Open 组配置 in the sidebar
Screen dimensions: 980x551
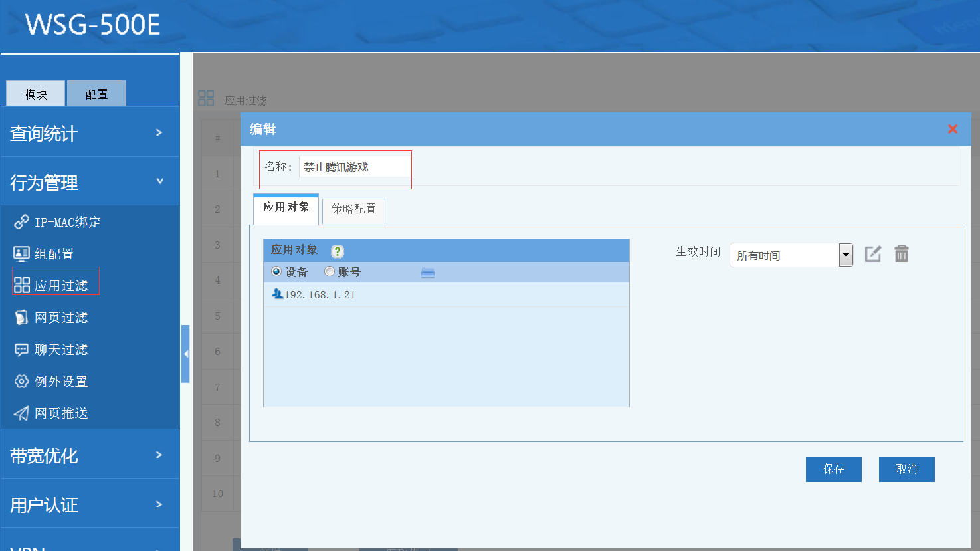click(x=54, y=254)
